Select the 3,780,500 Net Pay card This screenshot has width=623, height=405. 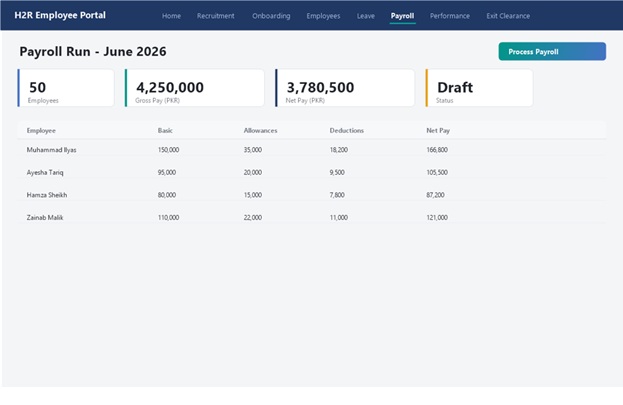(x=345, y=88)
